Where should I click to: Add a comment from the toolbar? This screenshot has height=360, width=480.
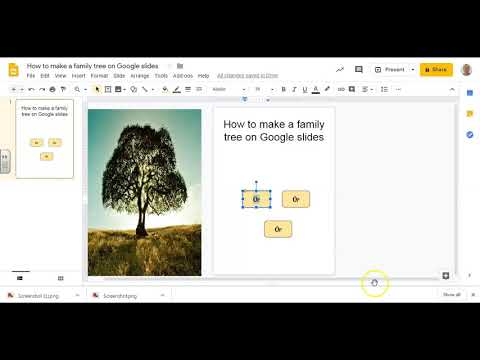[352, 89]
